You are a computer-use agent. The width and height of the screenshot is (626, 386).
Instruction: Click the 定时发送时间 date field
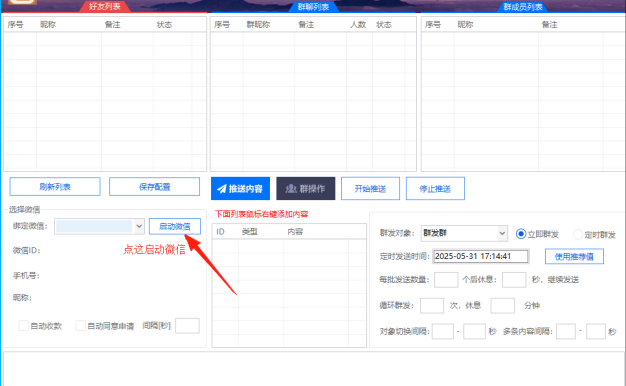click(x=481, y=256)
